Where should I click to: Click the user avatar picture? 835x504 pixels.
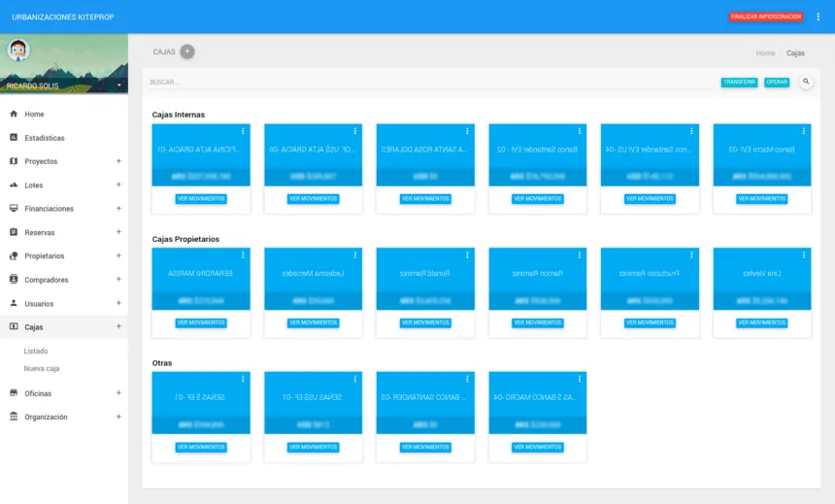18,50
